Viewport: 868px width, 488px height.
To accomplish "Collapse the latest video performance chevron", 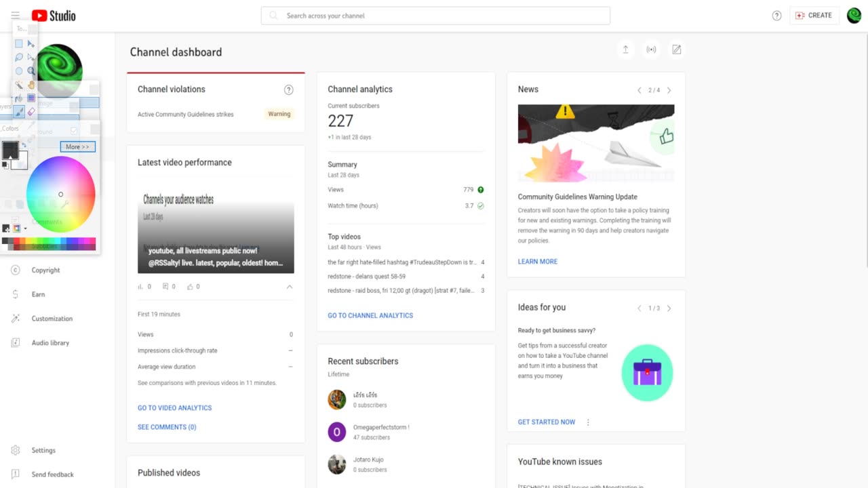I will coord(290,287).
